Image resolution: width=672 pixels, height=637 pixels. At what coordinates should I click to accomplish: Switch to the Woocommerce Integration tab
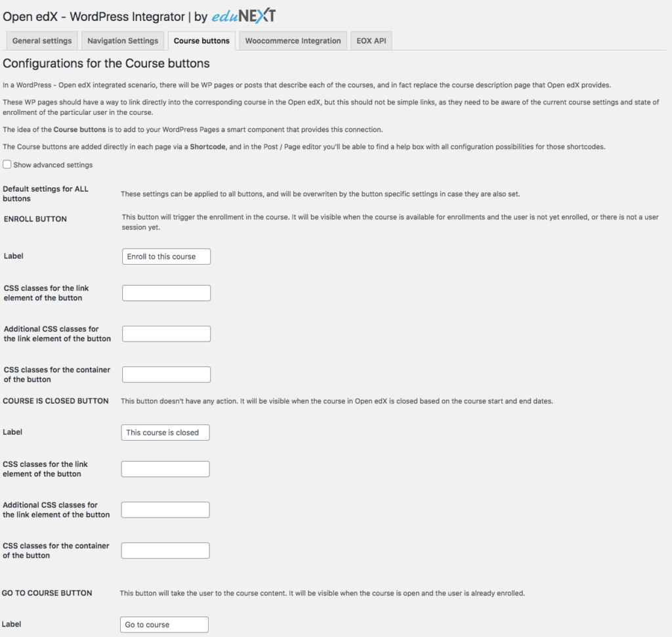pyautogui.click(x=292, y=40)
